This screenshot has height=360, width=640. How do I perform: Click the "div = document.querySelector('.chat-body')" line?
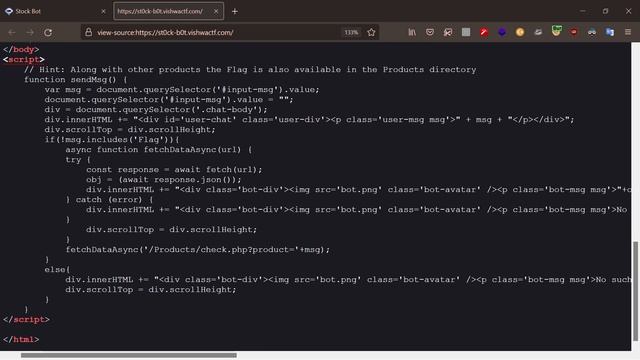[x=156, y=109]
